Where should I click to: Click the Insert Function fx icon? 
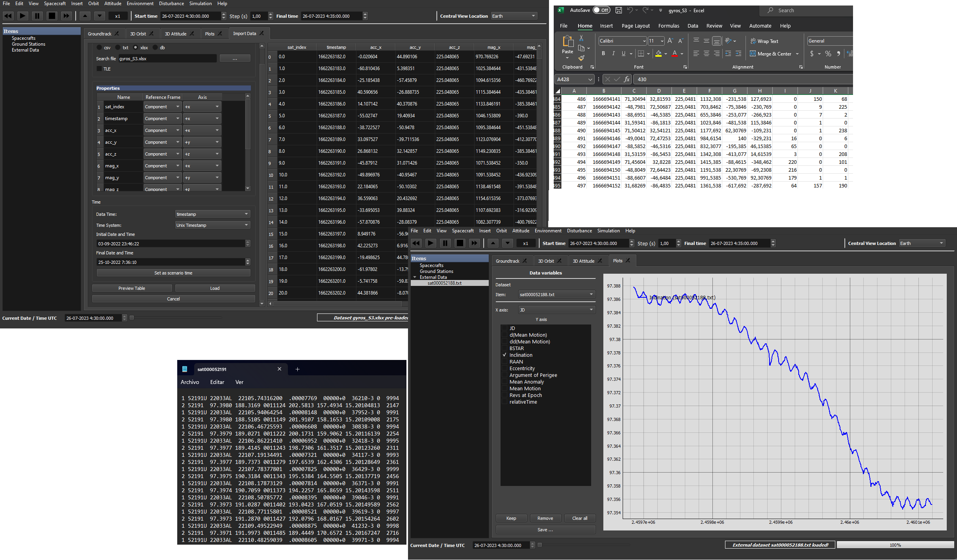[x=627, y=79]
